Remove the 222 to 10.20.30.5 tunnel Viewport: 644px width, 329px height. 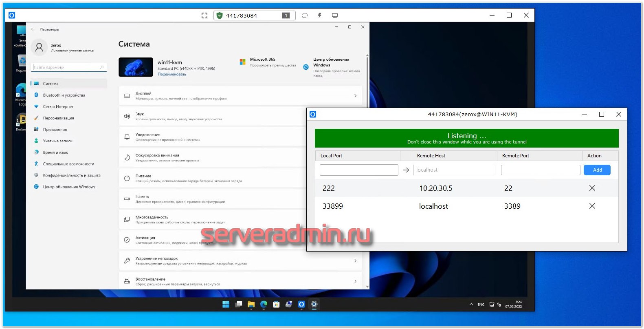592,188
